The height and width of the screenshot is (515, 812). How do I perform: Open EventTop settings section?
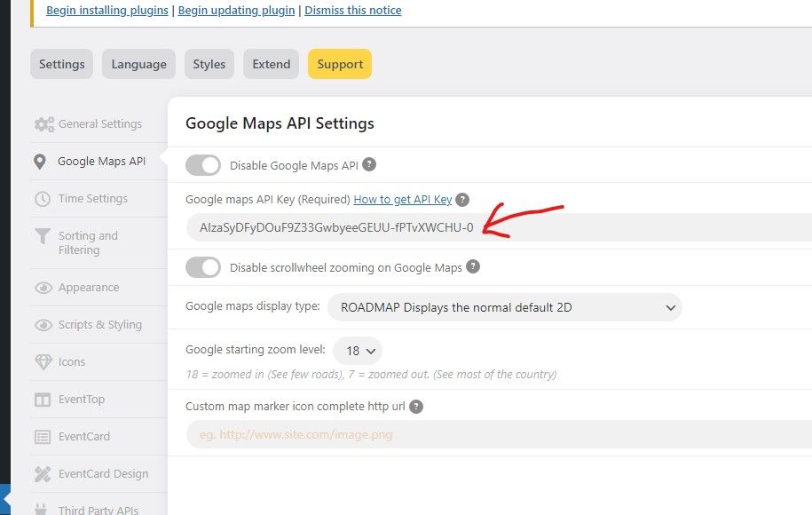[99, 400]
